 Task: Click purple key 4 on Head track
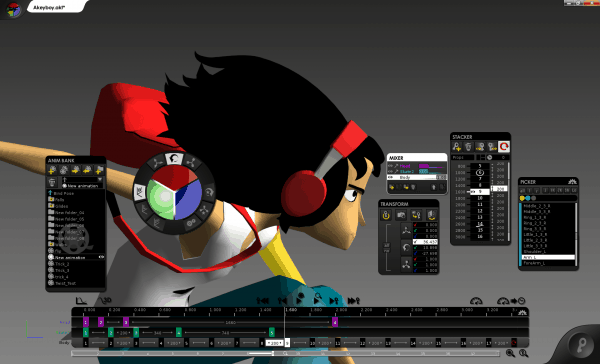[335, 322]
